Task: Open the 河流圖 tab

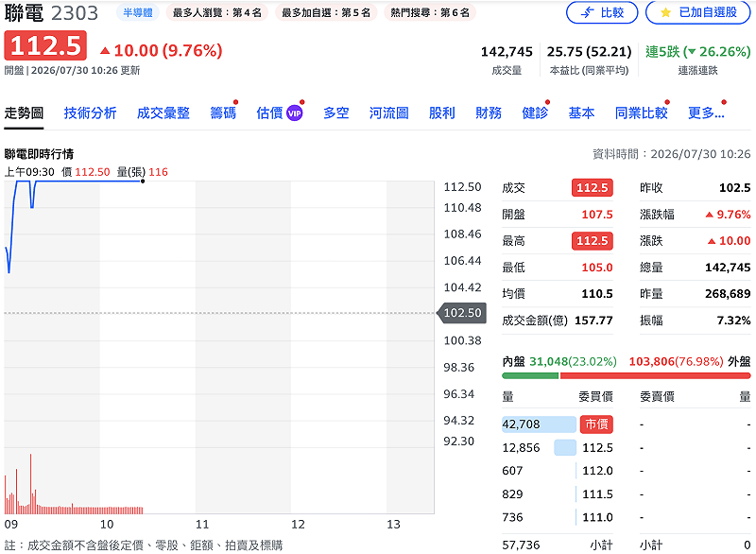Action: tap(389, 113)
